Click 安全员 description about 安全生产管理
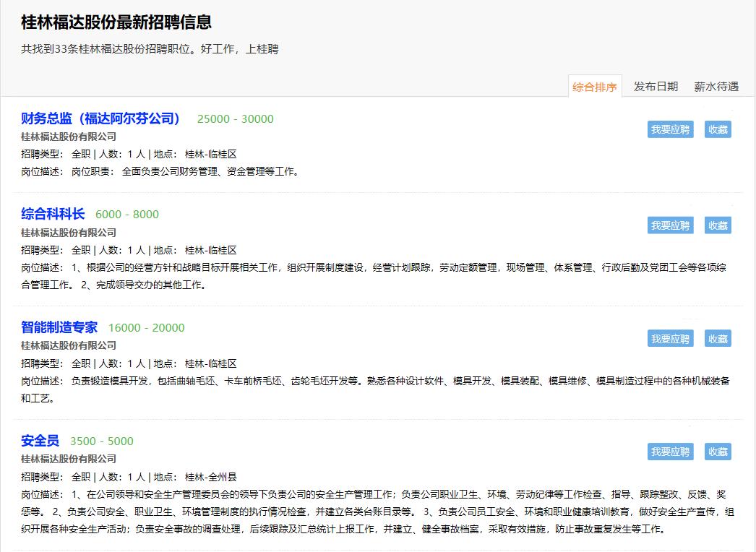 click(377, 512)
